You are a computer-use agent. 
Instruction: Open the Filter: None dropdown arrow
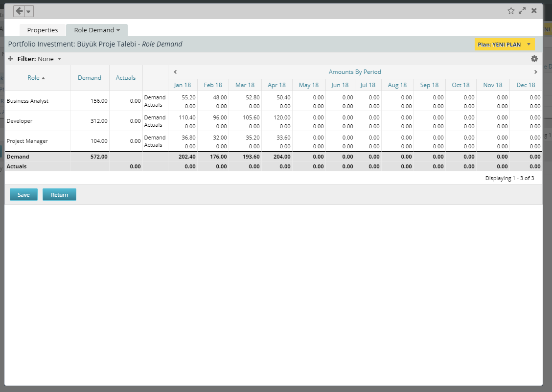tap(60, 59)
